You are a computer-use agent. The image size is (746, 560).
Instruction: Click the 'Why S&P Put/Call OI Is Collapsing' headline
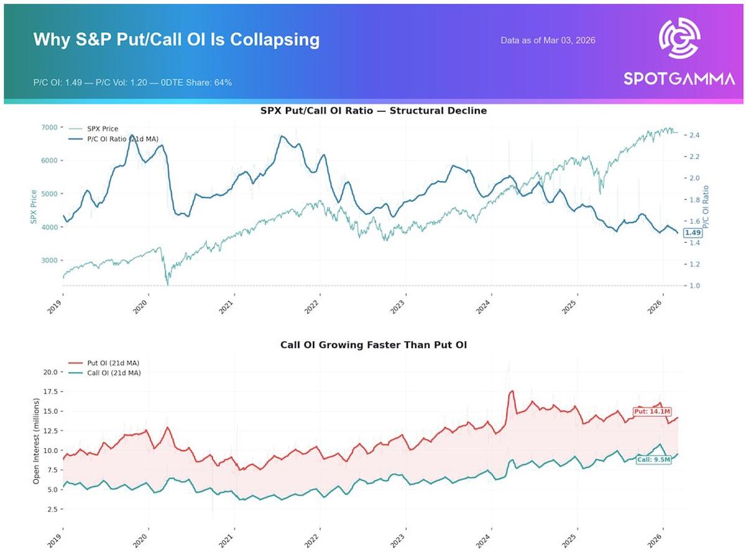pos(177,40)
